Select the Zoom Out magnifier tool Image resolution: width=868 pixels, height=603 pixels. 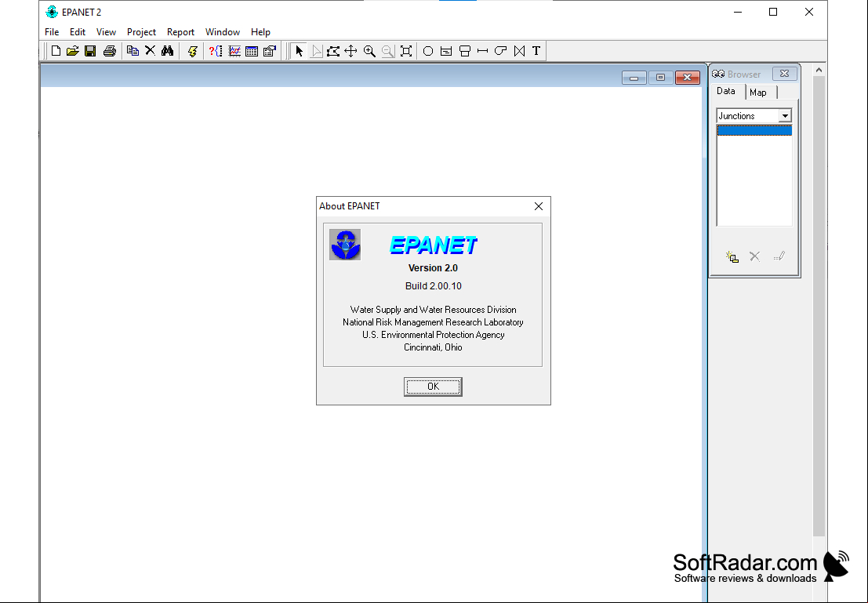pos(387,51)
